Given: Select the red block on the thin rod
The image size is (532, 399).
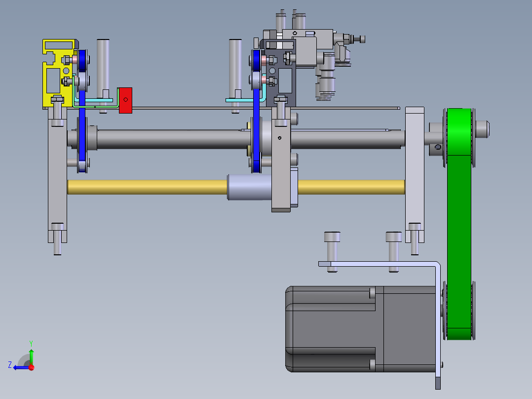Looking at the screenshot, I should (125, 101).
